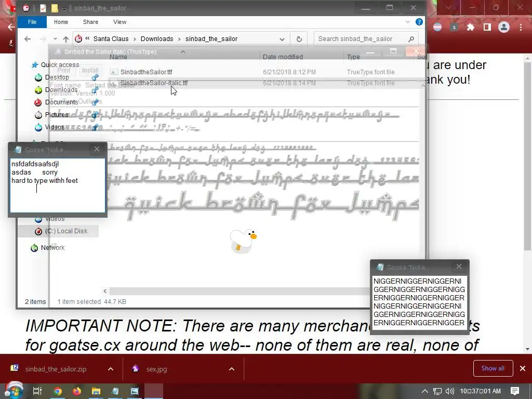The image size is (532, 399).
Task: Click Show all downloads button
Action: coord(493,368)
